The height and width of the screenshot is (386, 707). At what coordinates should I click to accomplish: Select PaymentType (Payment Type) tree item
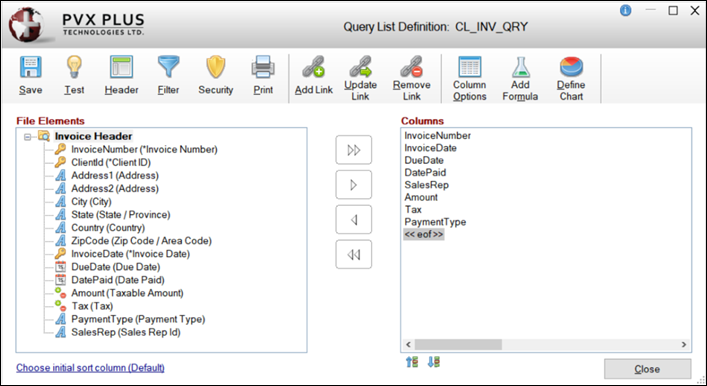click(138, 319)
